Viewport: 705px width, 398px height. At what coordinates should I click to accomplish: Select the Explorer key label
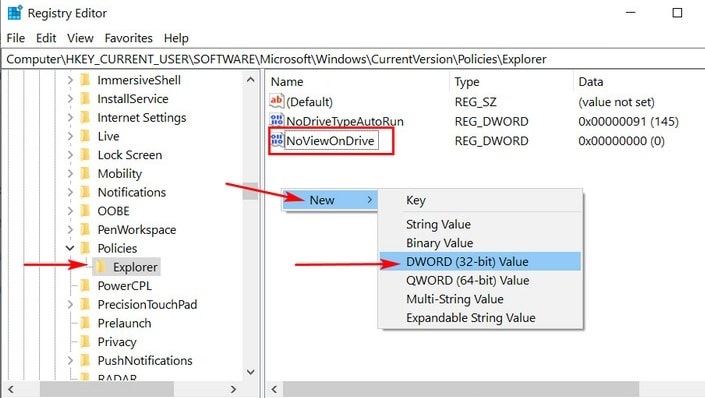pos(135,267)
